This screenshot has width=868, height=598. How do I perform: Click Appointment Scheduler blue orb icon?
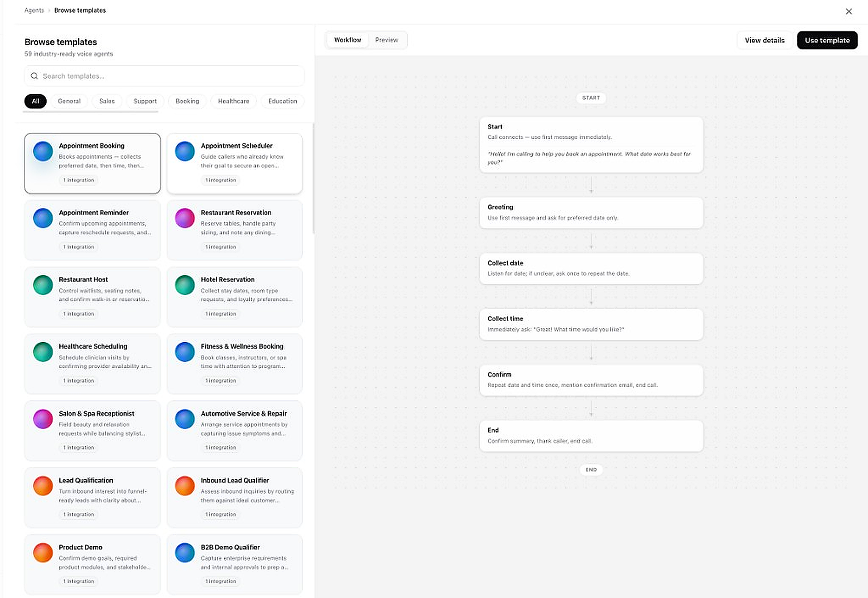(185, 151)
